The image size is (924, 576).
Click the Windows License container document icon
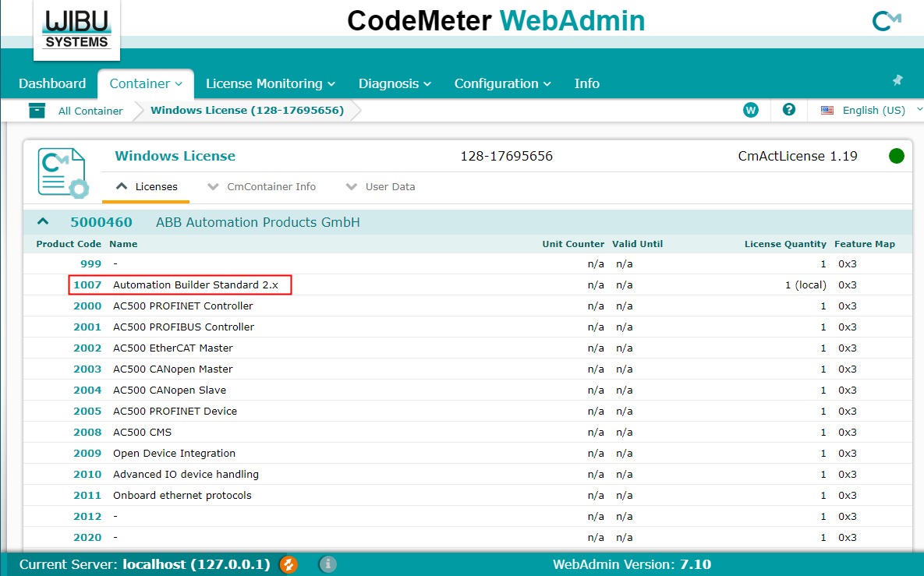point(63,172)
